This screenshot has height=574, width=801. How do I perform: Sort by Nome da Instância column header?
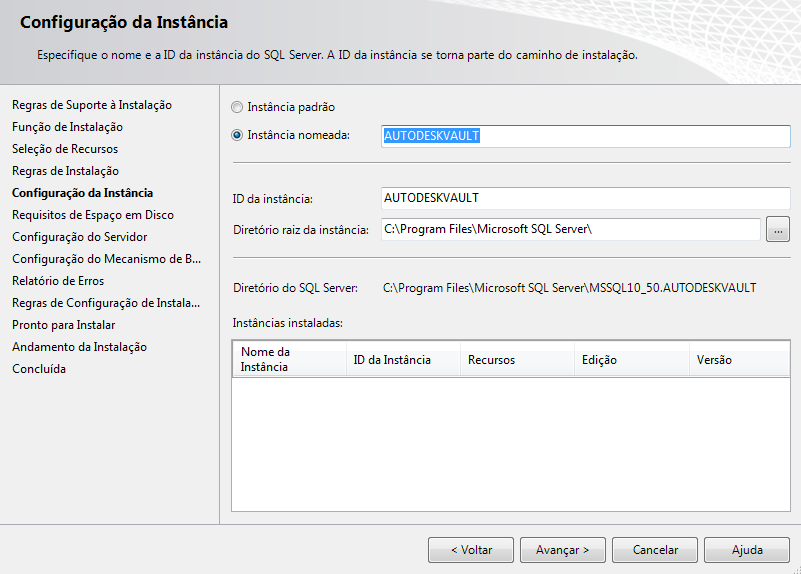[289, 360]
